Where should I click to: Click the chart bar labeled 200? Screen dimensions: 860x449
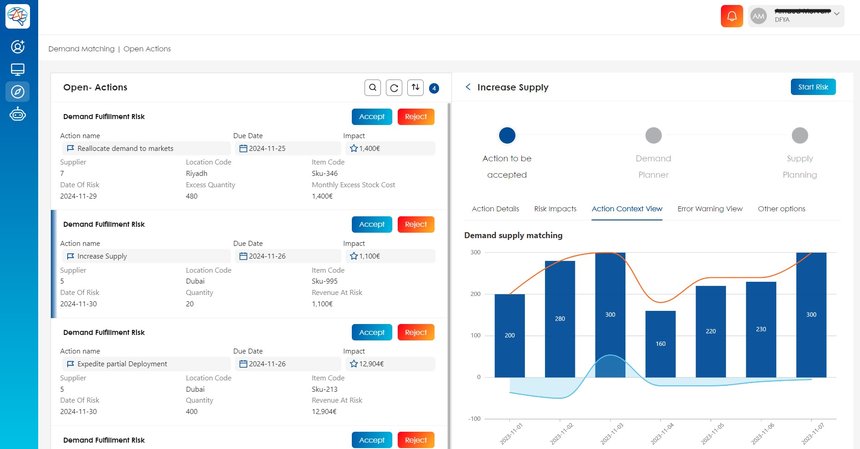point(510,336)
